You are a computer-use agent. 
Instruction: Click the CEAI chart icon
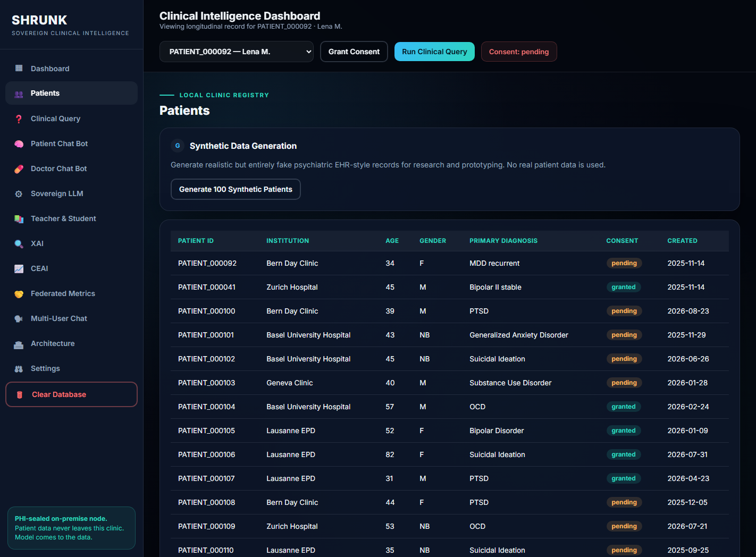pyautogui.click(x=19, y=269)
